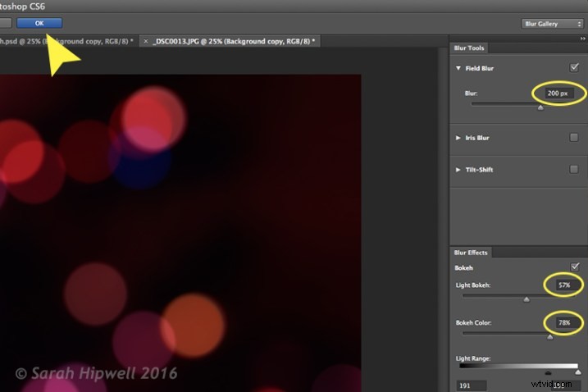This screenshot has width=588, height=392.
Task: Enable the Iris Blur checkbox
Action: (x=574, y=137)
